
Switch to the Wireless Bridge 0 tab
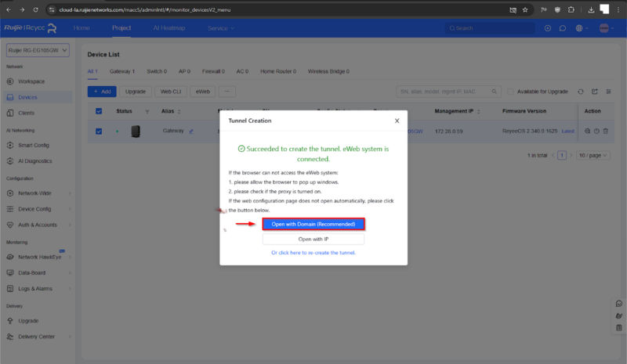pos(328,71)
